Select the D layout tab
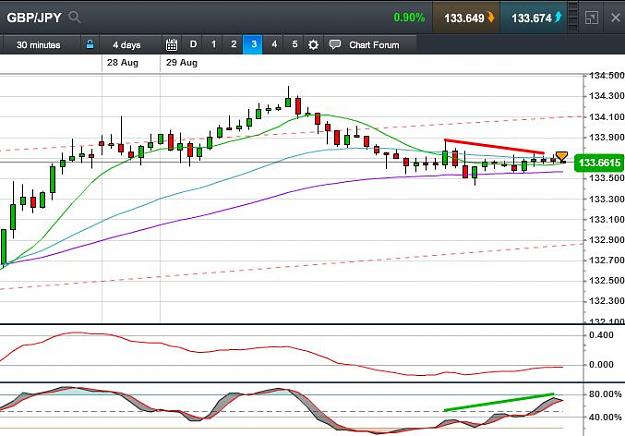The image size is (625, 436). tap(193, 44)
